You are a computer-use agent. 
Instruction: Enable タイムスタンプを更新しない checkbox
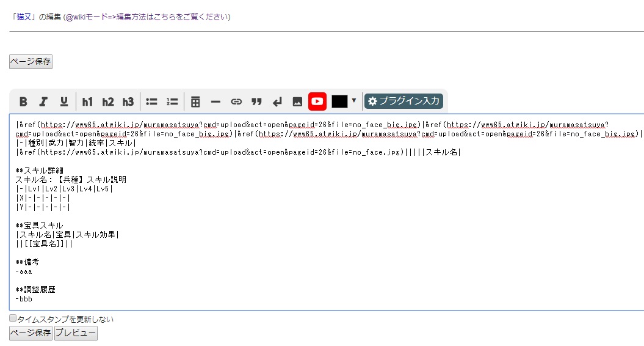[13, 318]
